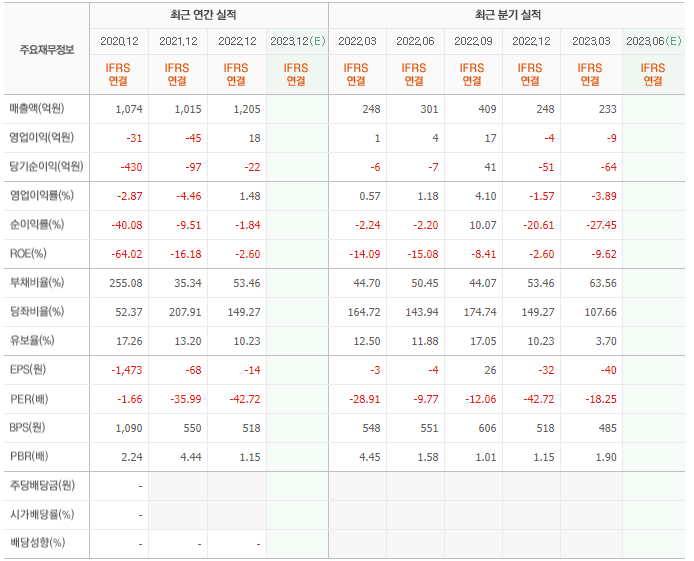Click the 2021.12 annual column header
Image resolution: width=694 pixels, height=561 pixels.
coord(178,41)
